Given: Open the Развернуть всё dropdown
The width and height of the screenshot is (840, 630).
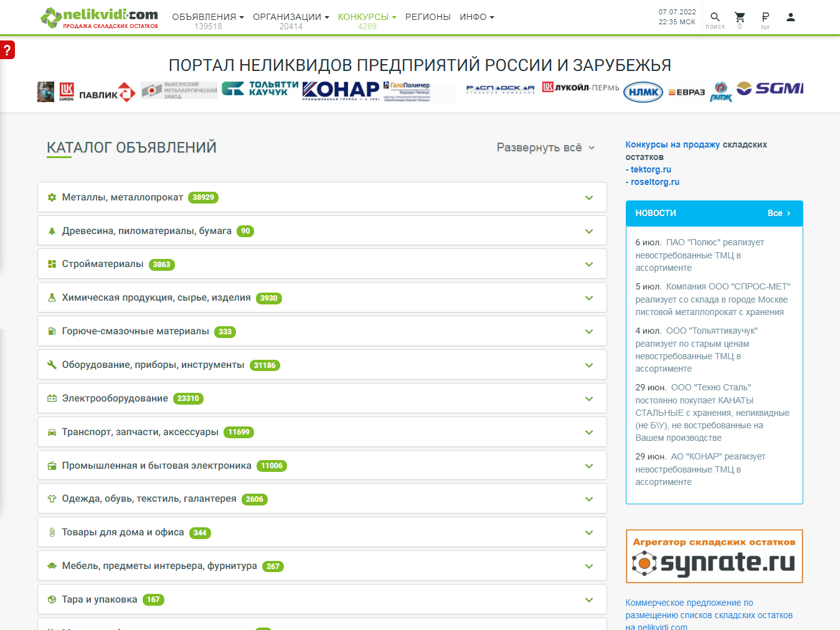Looking at the screenshot, I should click(x=546, y=148).
